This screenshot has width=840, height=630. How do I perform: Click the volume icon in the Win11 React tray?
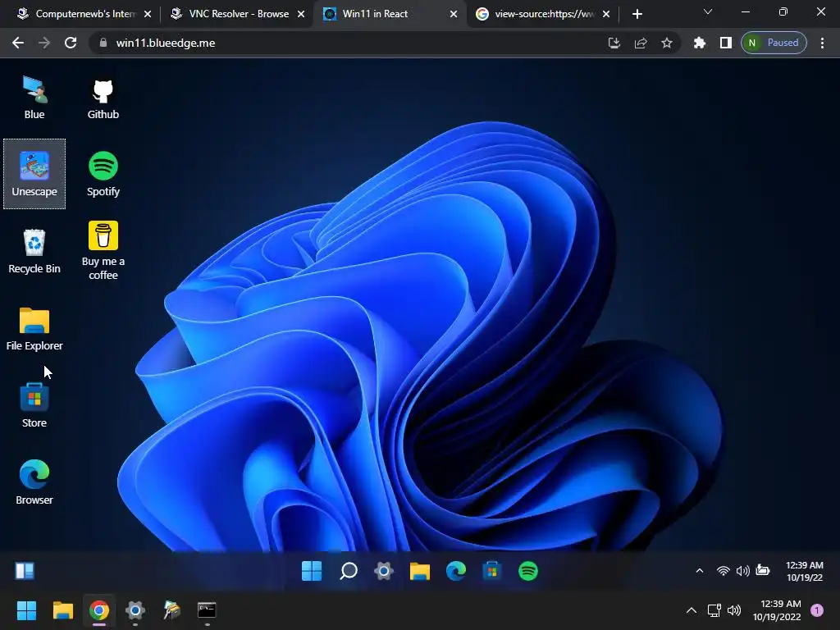[742, 571]
